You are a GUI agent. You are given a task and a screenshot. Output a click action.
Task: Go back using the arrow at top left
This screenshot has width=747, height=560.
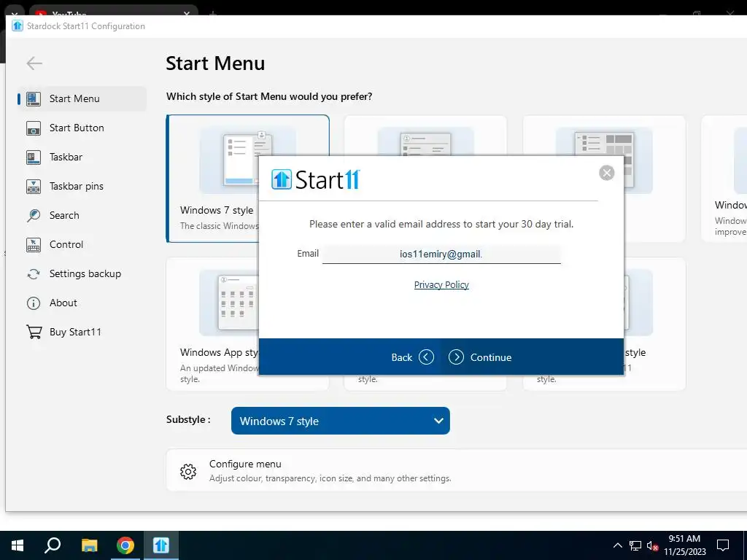(x=34, y=63)
